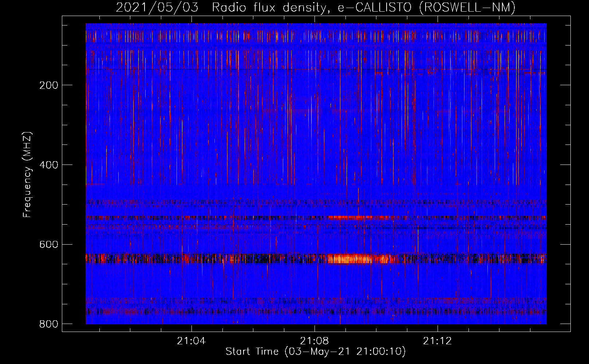Image resolution: width=589 pixels, height=364 pixels.
Task: Click the "400" frequency tick label
Action: click(49, 165)
